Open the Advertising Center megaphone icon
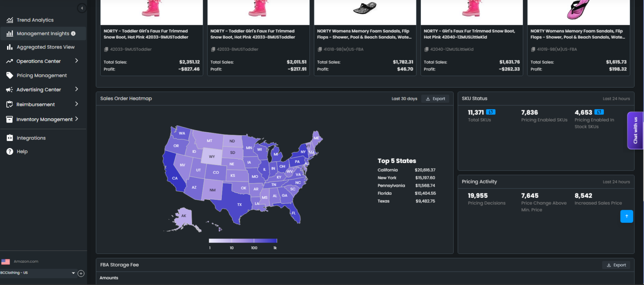Screen dimensions: 644x285 point(9,89)
